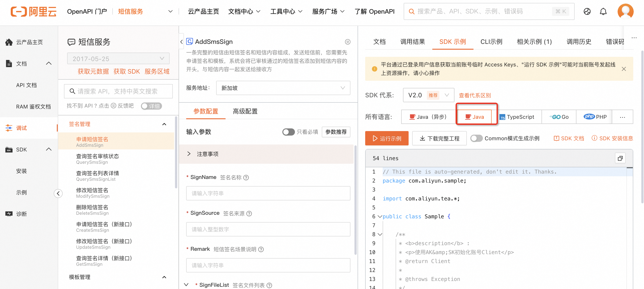Open the SDK 文档 link
Image resolution: width=644 pixels, height=289 pixels.
click(569, 138)
